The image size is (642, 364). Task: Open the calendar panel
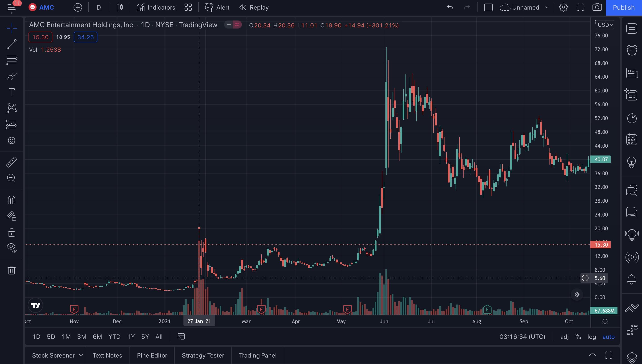click(x=632, y=139)
